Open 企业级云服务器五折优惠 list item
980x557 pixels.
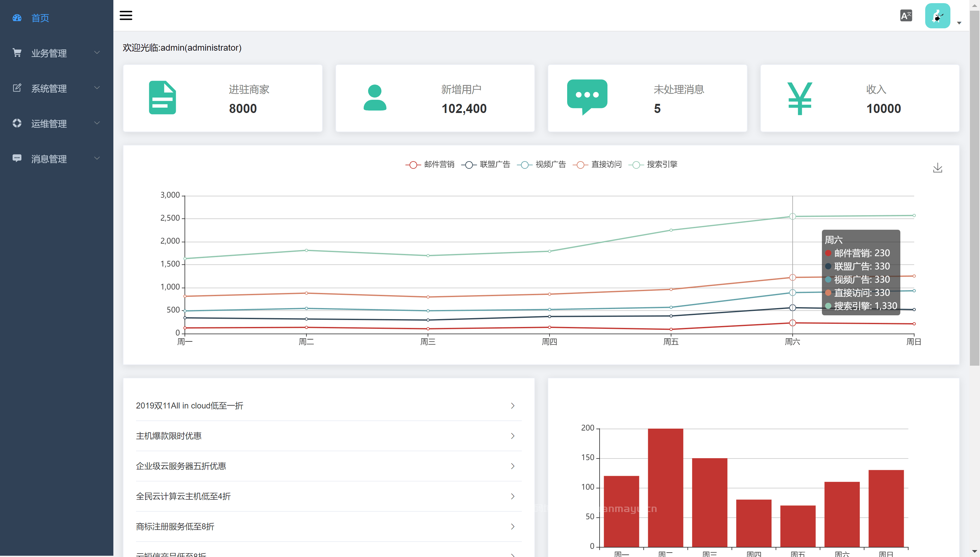click(181, 466)
